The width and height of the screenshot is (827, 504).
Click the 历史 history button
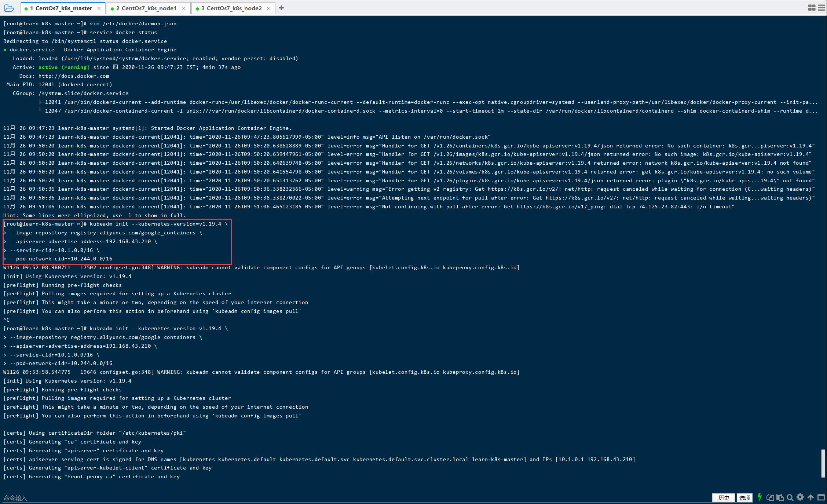(723, 497)
